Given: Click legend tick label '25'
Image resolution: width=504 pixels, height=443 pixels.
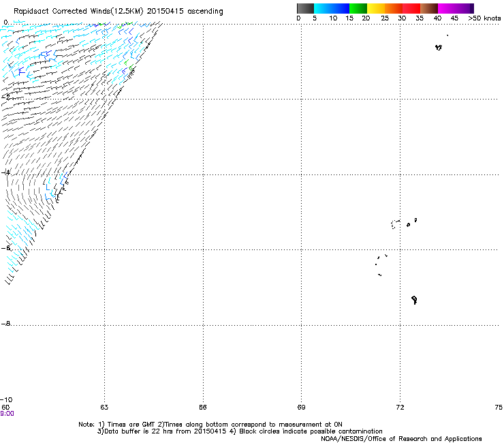Looking at the screenshot, I should tap(385, 18).
